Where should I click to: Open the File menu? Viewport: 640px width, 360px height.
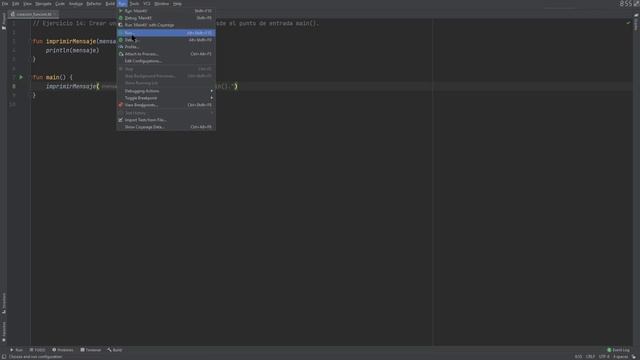pos(5,4)
